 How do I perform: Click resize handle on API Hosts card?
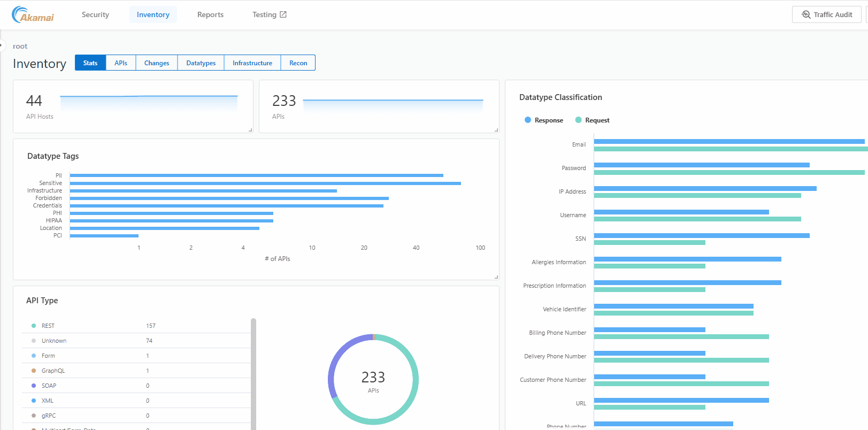pyautogui.click(x=250, y=130)
